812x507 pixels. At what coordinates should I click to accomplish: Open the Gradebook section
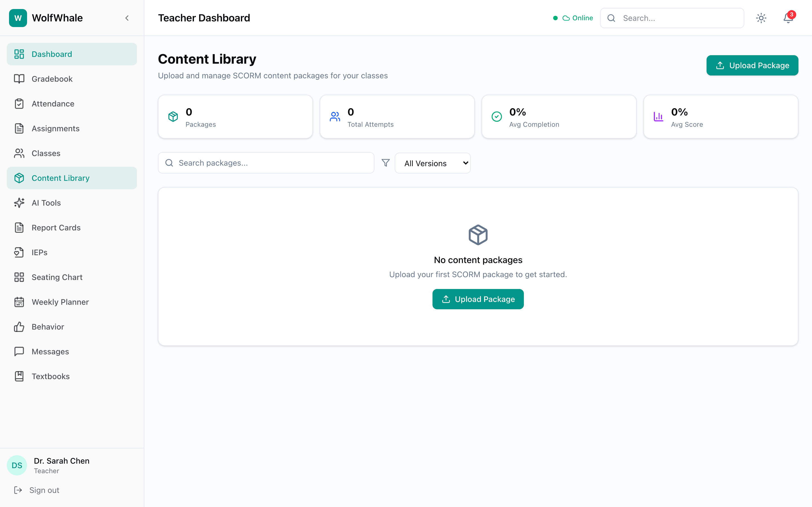coord(52,79)
